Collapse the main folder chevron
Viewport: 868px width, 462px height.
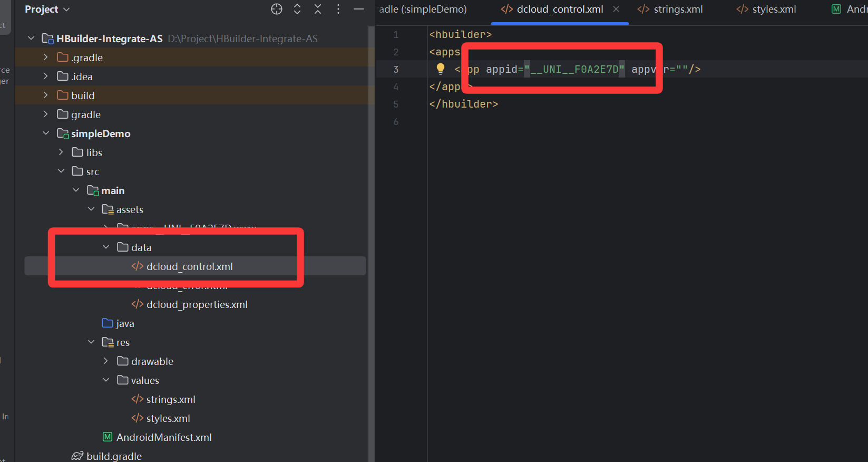pyautogui.click(x=76, y=190)
